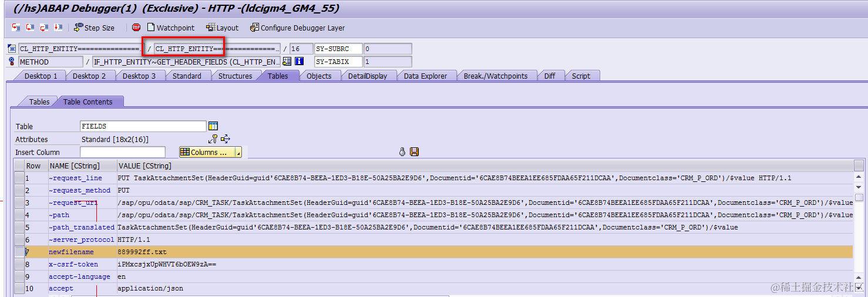Screen dimensions: 868x297
Task: Click the ~request_line name cell
Action: [x=82, y=178]
